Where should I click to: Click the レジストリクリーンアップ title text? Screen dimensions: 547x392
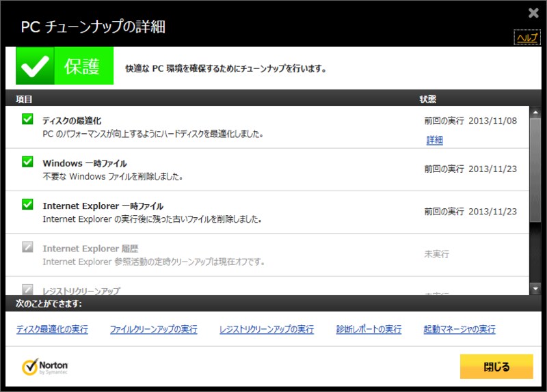[81, 291]
